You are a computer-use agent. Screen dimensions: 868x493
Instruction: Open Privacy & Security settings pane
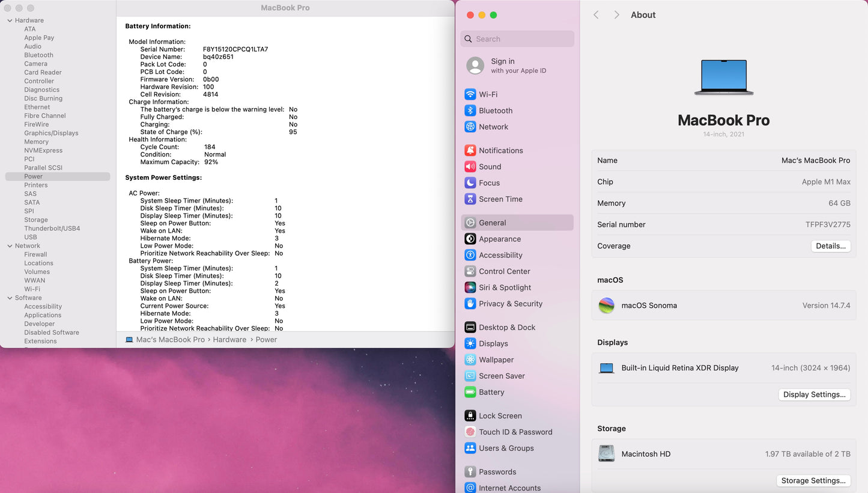(510, 304)
